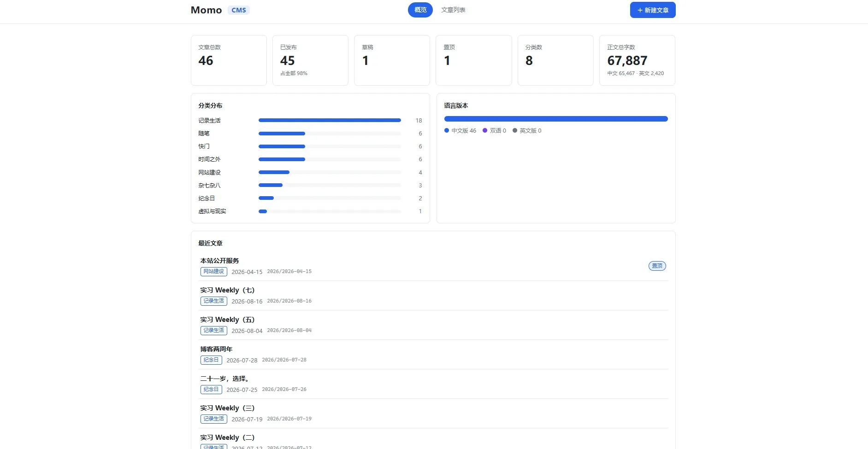The width and height of the screenshot is (868, 449).
Task: Click the 置顶 badge on 本站公开服务
Action: 657,266
